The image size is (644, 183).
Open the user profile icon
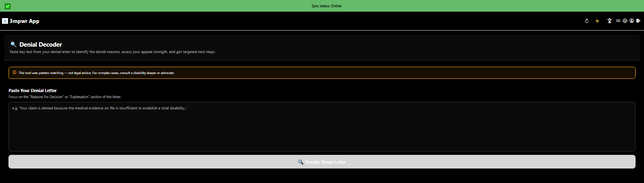[x=632, y=21]
